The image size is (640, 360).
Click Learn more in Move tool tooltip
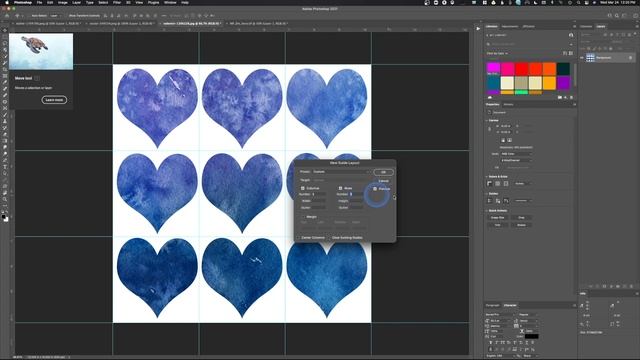pos(54,100)
